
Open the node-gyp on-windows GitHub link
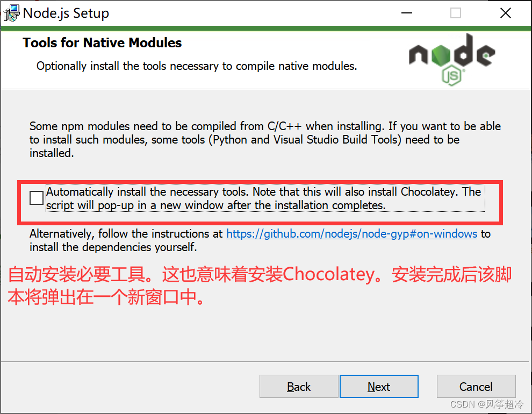[x=352, y=234]
